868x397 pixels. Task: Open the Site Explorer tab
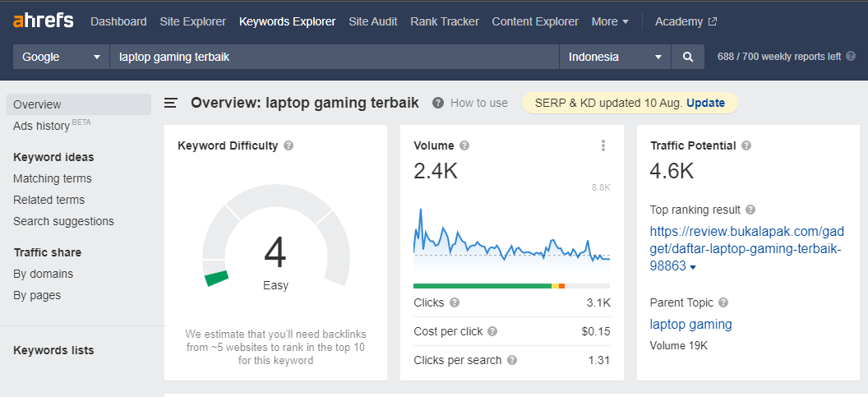click(x=192, y=21)
